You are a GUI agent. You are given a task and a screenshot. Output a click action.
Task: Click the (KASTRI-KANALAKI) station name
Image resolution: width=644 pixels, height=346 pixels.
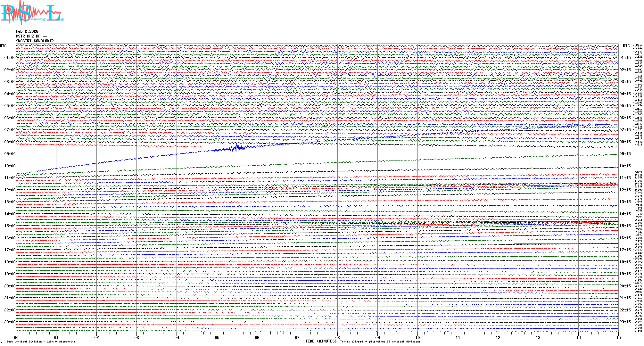[x=35, y=41]
